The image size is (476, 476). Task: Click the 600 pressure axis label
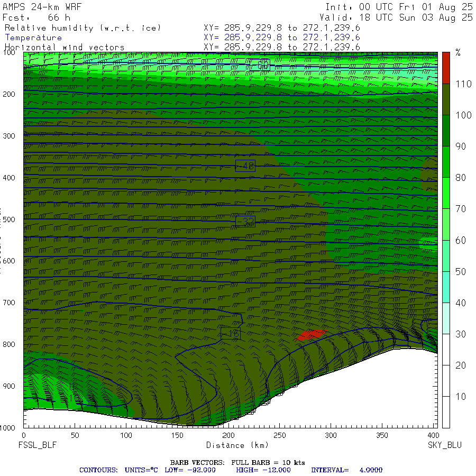tap(9, 261)
